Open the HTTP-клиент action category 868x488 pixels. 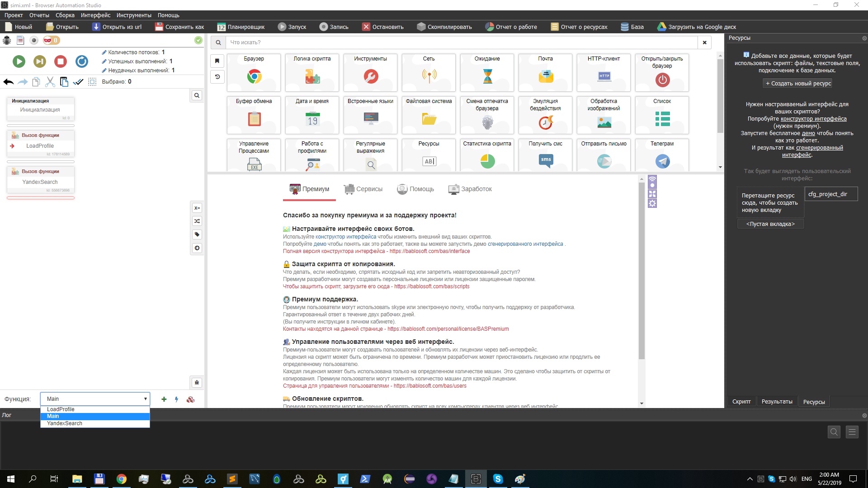(x=604, y=72)
